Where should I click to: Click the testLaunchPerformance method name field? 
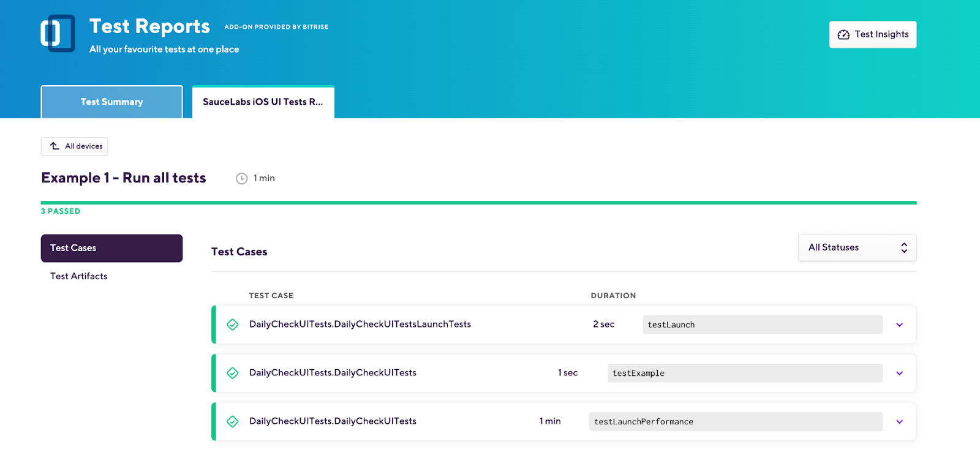tap(736, 421)
